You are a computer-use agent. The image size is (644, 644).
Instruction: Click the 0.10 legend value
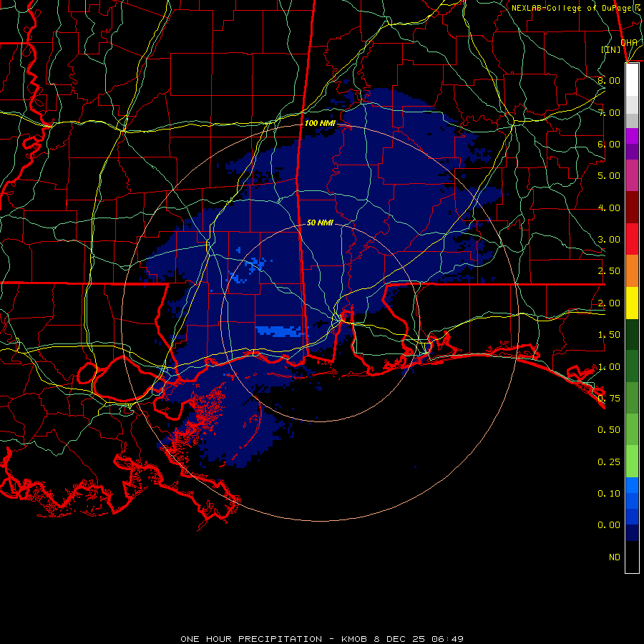coord(609,494)
